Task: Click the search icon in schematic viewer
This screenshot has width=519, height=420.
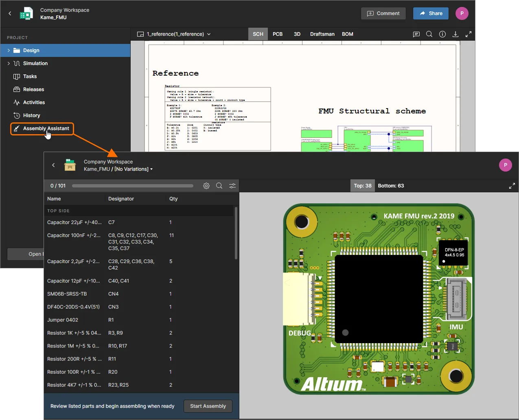Action: click(429, 34)
